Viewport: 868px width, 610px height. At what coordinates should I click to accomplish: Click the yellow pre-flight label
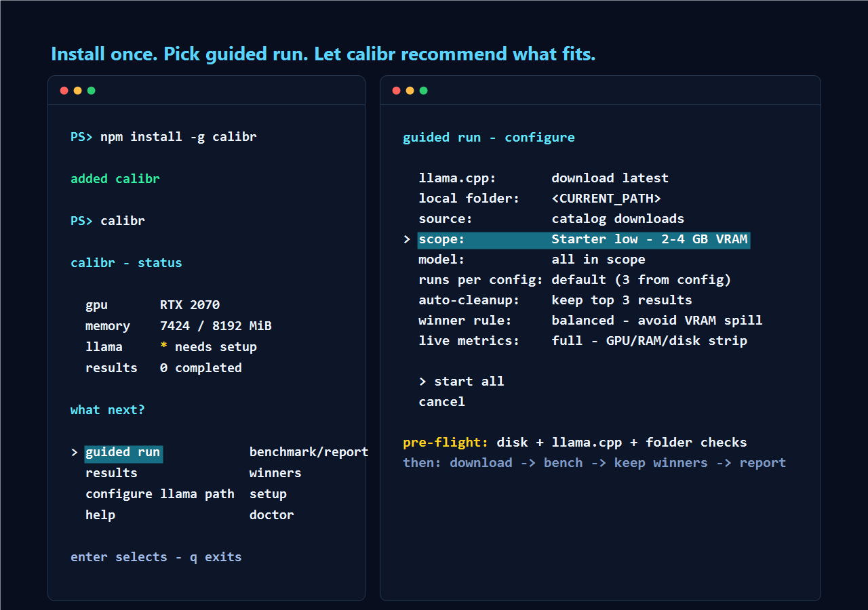(446, 443)
